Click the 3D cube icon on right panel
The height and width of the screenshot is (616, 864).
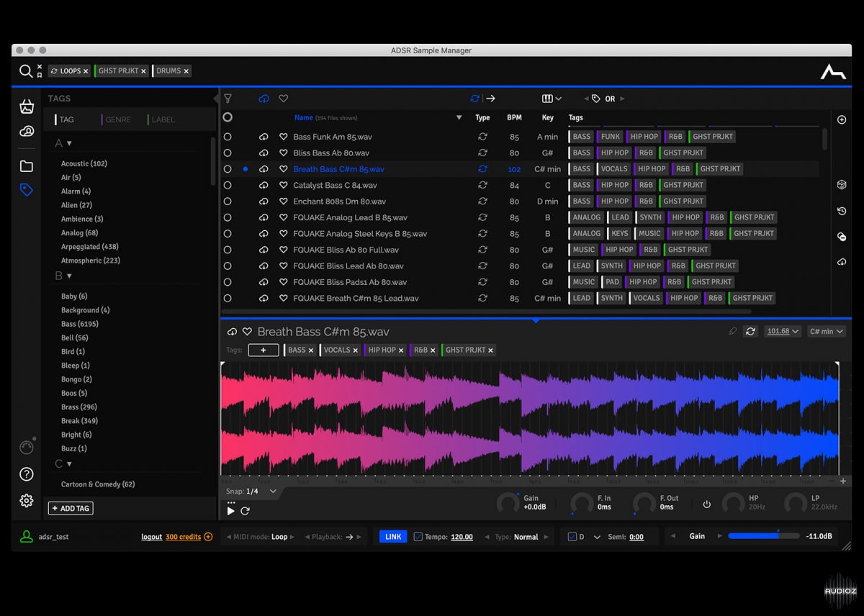click(x=842, y=185)
